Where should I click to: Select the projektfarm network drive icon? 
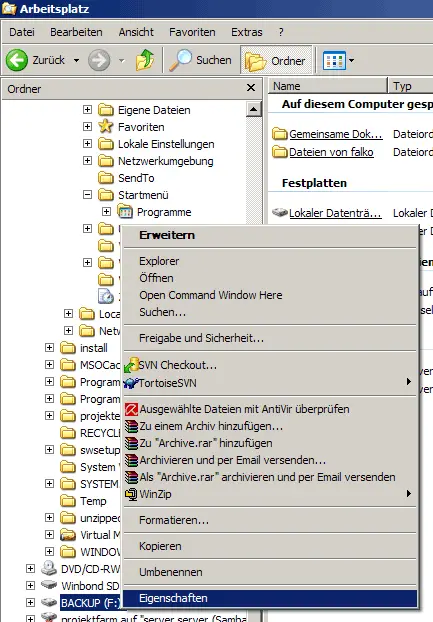49,617
